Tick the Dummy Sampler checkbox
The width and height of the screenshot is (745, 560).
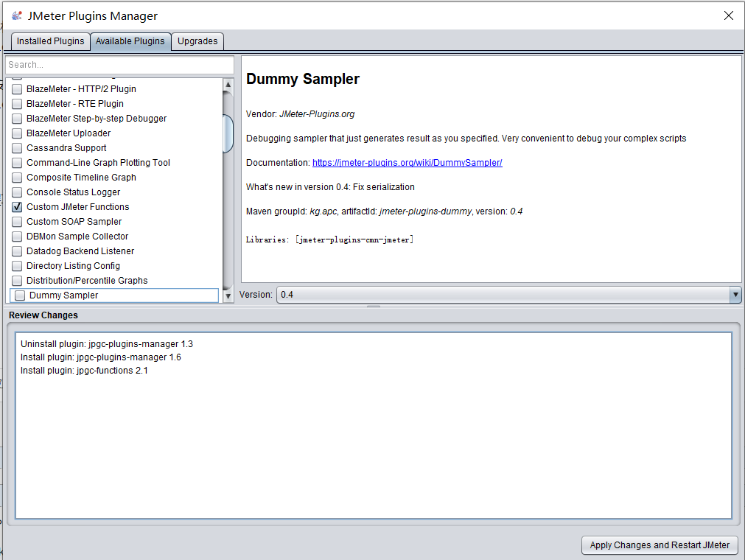[20, 295]
